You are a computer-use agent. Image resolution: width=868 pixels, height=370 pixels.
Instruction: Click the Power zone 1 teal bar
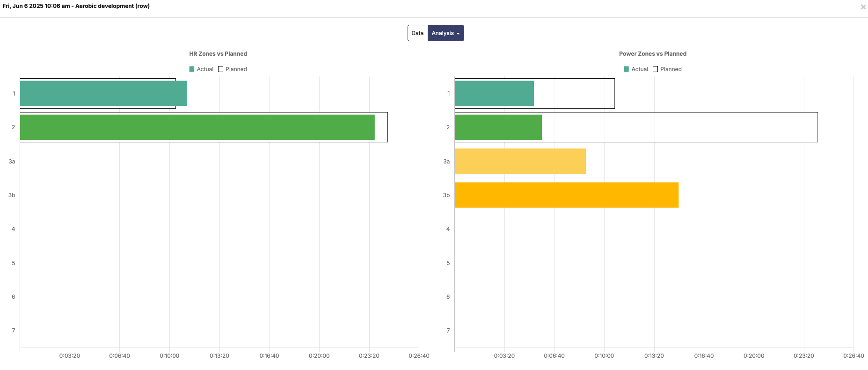[494, 94]
